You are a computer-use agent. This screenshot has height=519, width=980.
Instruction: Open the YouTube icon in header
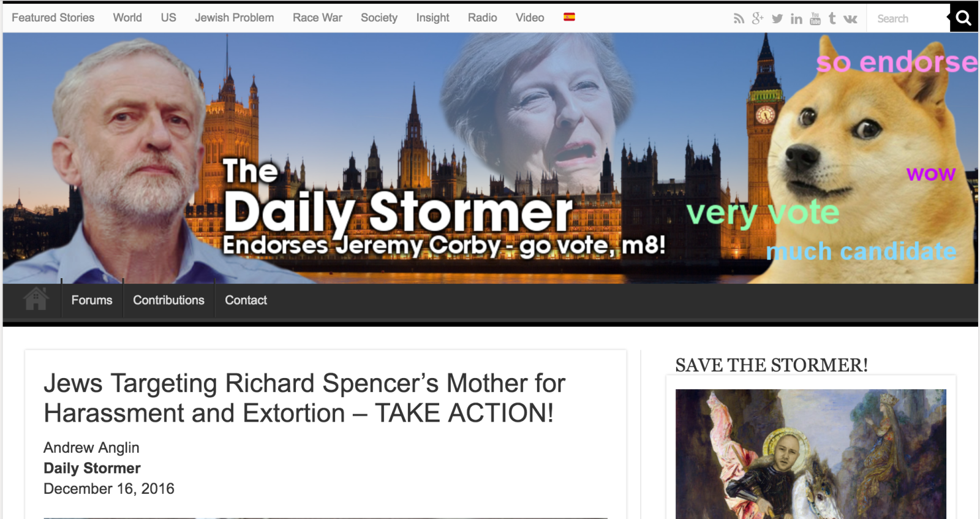pyautogui.click(x=815, y=18)
